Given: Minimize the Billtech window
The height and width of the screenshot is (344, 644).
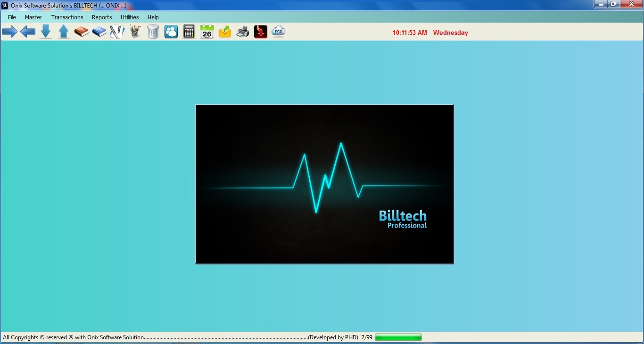Looking at the screenshot, I should click(601, 4).
